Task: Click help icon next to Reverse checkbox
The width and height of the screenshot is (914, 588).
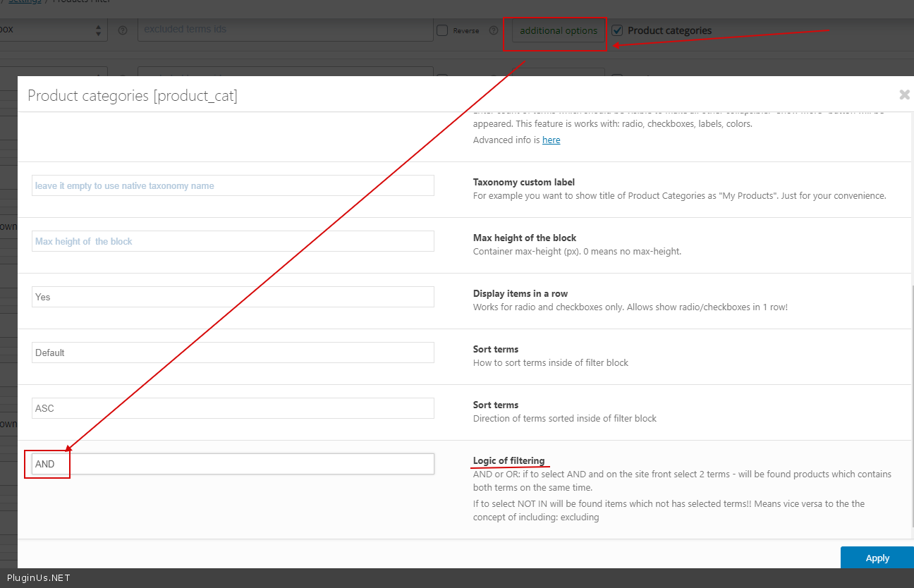Action: [493, 30]
